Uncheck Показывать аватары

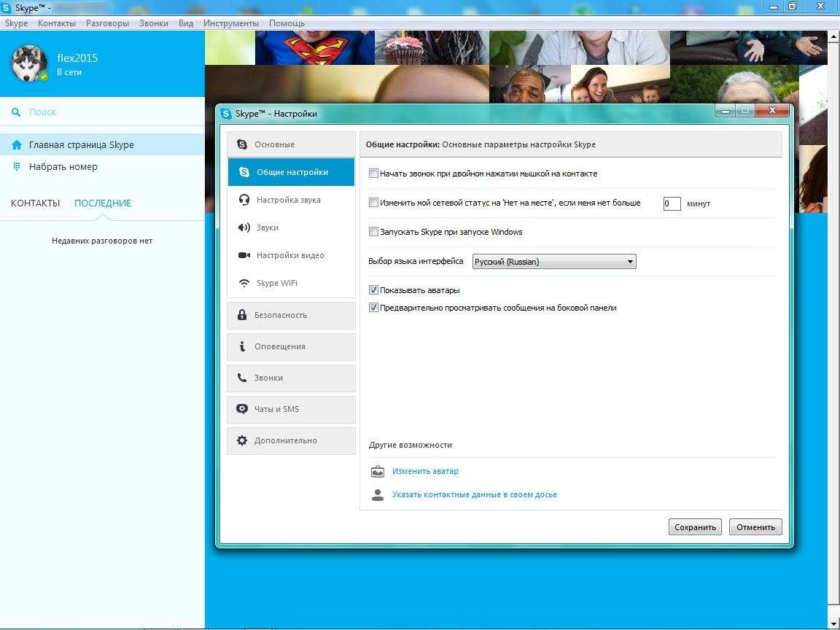pyautogui.click(x=373, y=290)
